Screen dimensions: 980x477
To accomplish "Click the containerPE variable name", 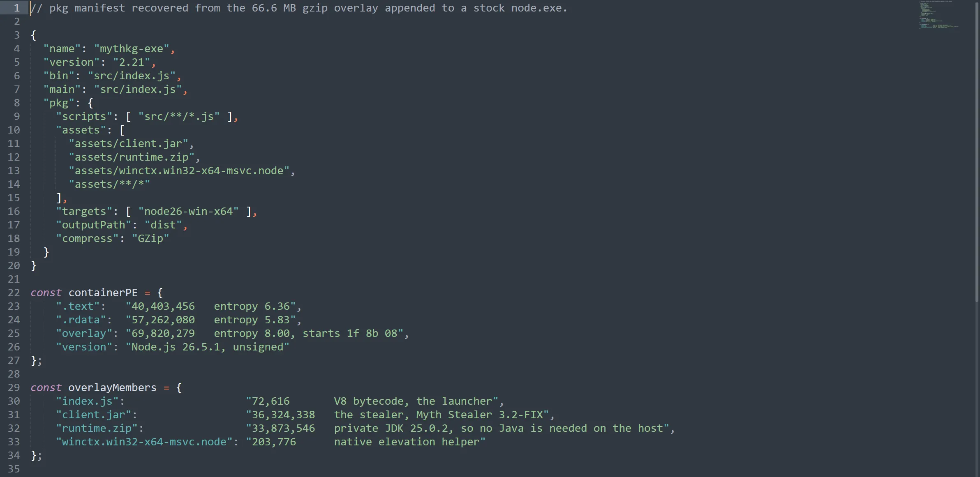I will 103,293.
